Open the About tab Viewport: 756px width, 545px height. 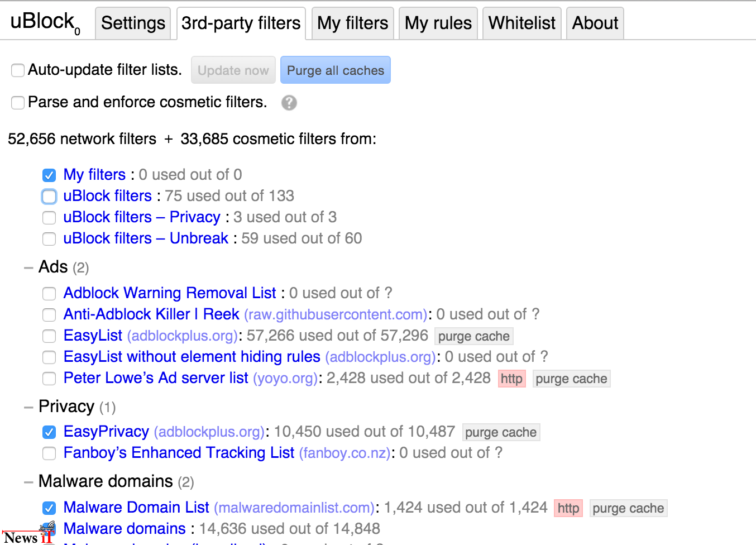(x=595, y=23)
